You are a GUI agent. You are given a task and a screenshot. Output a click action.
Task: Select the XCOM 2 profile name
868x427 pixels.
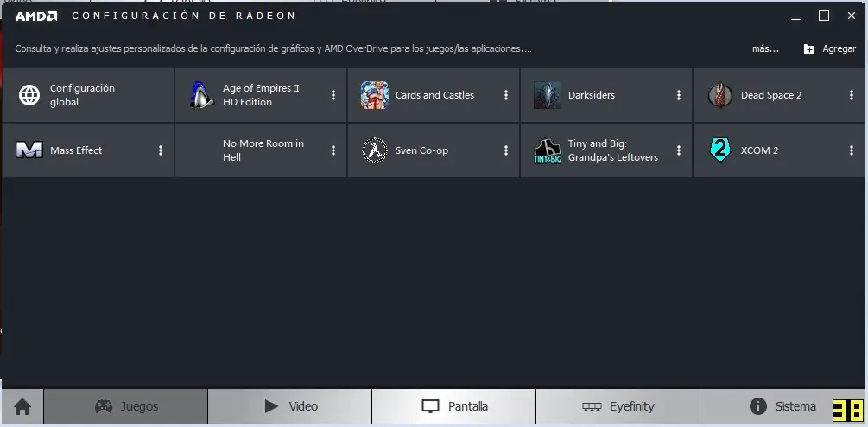[759, 150]
